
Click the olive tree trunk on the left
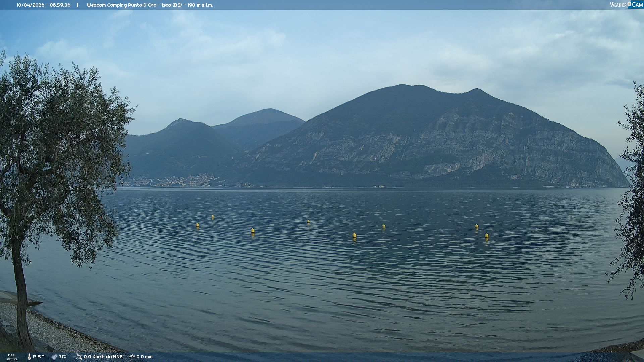tap(21, 288)
